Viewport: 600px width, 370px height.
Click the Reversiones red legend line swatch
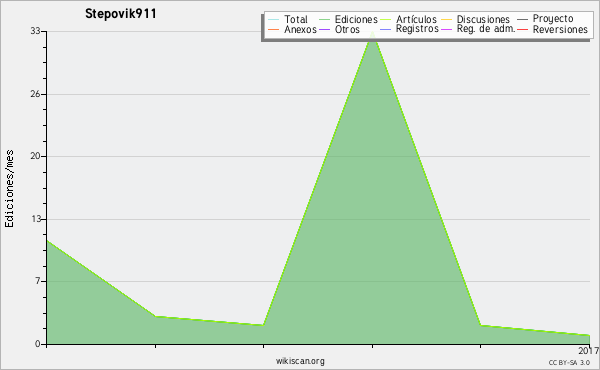[523, 30]
